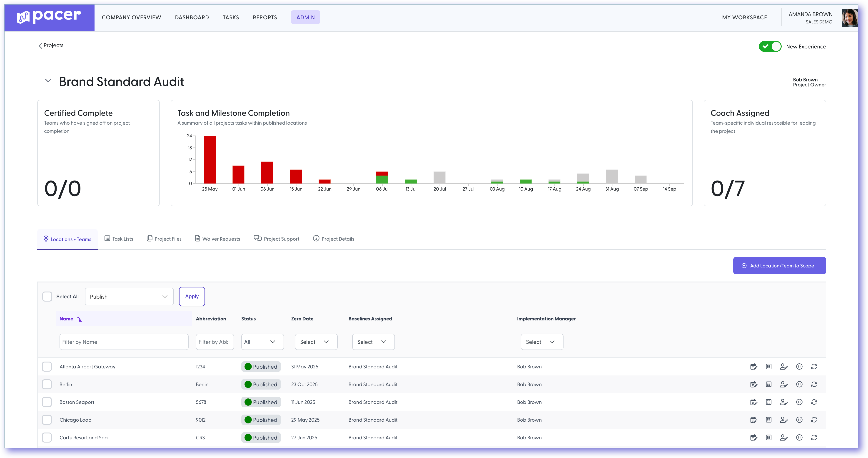Open Reports in top navigation
The image size is (868, 458).
click(x=265, y=18)
